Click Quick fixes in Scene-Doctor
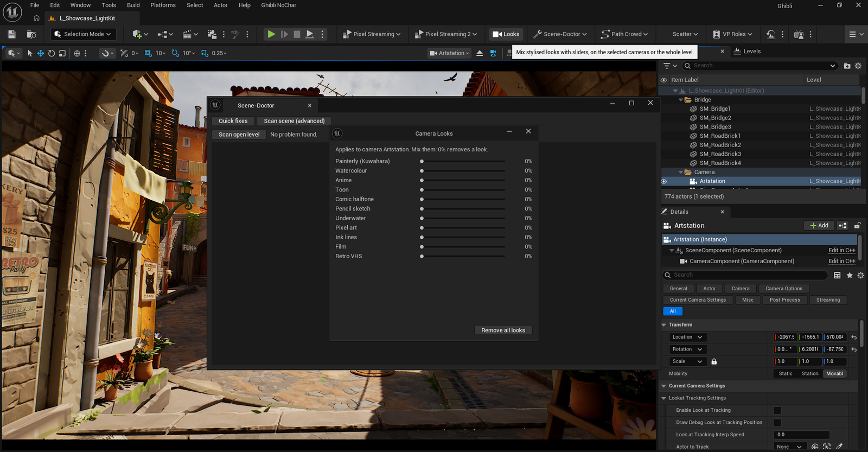The height and width of the screenshot is (452, 868). click(233, 121)
